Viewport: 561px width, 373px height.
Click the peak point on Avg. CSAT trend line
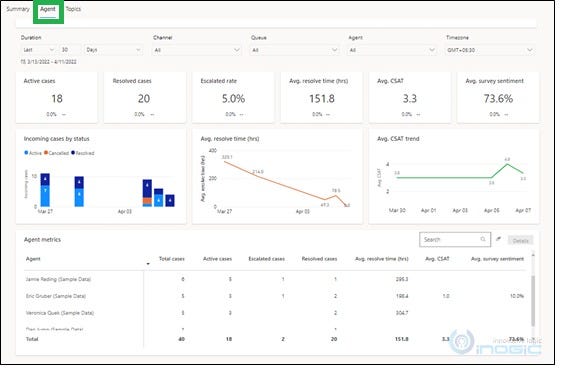coord(507,164)
